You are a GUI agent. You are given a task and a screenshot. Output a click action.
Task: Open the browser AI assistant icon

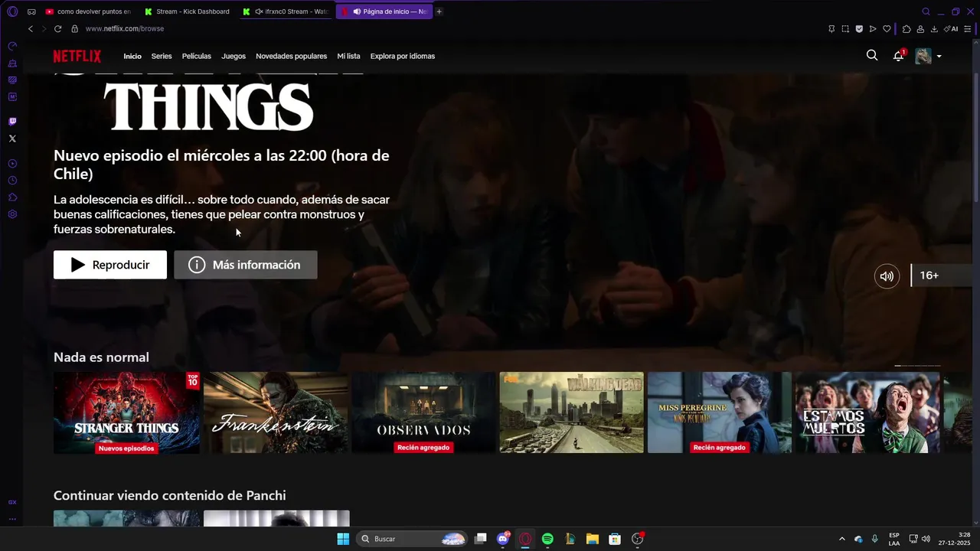pyautogui.click(x=951, y=28)
